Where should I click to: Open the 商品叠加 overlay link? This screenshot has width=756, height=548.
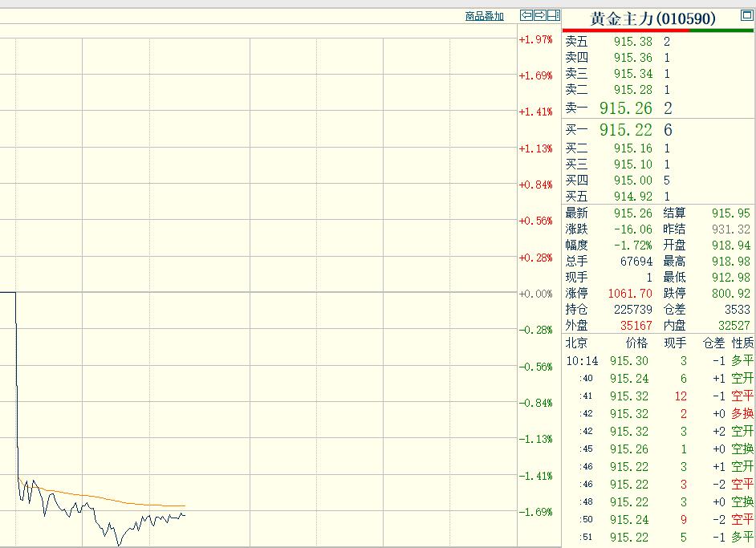(x=484, y=16)
